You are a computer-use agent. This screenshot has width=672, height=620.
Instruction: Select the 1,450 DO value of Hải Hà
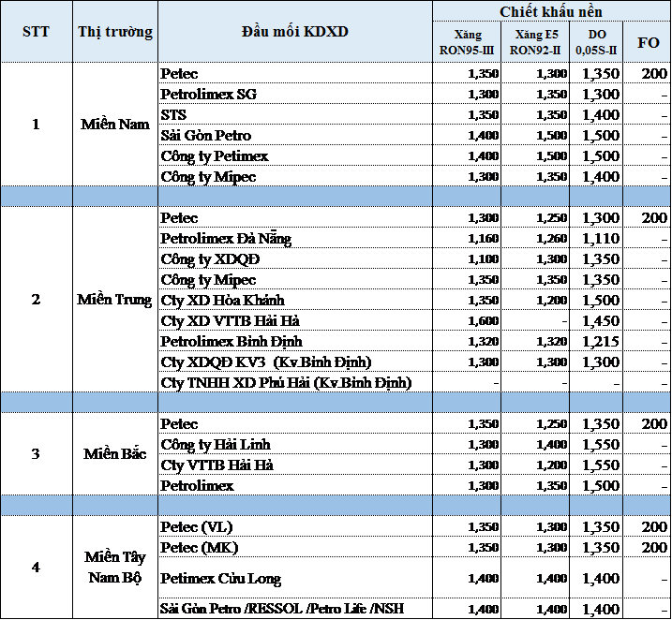click(x=596, y=320)
